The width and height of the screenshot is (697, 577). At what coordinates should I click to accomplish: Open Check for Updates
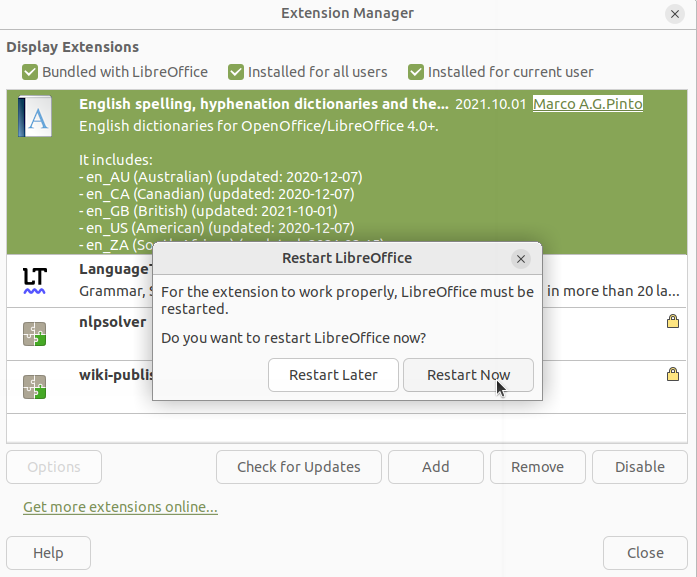[299, 467]
